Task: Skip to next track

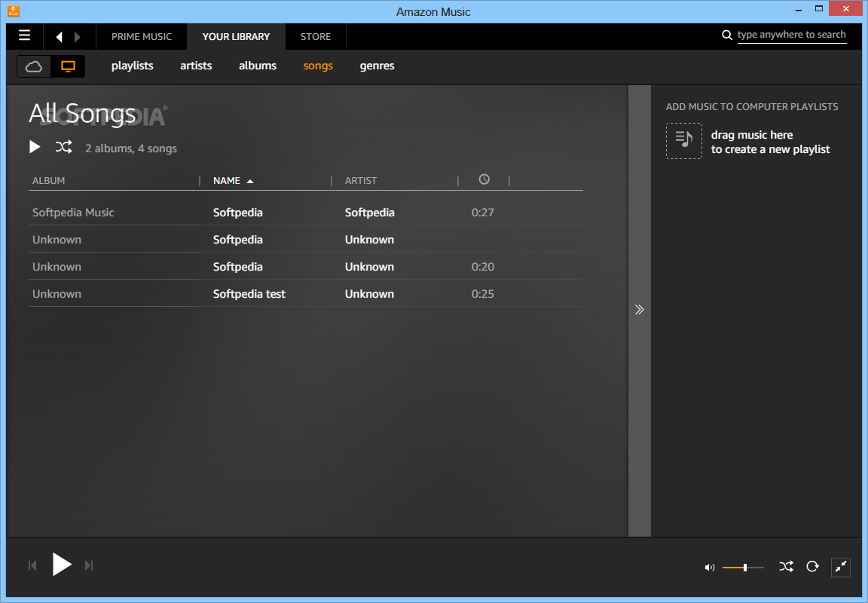Action: pyautogui.click(x=89, y=565)
